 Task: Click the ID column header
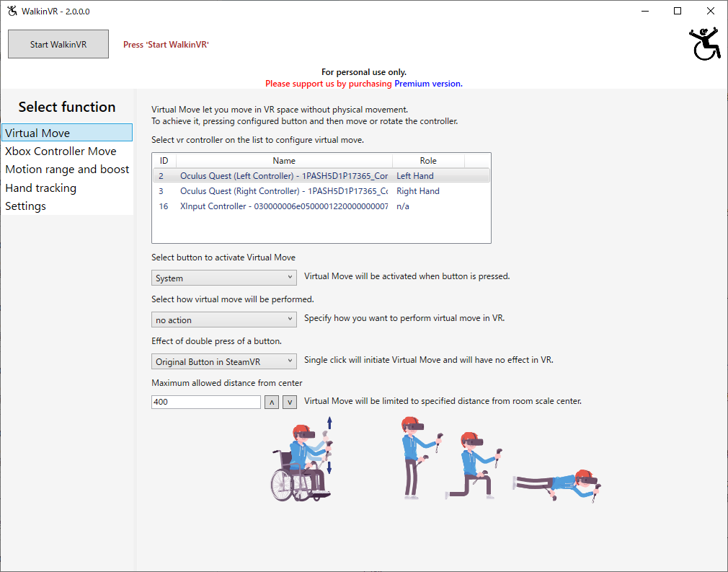coord(164,160)
